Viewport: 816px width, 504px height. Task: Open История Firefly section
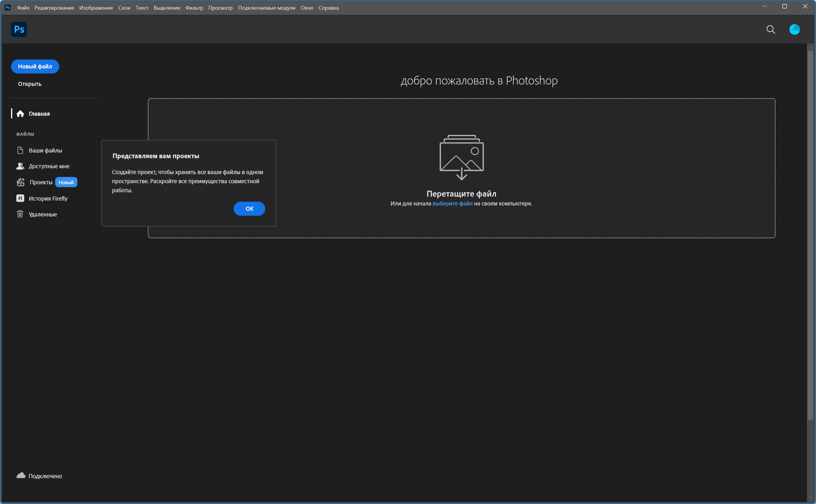click(x=48, y=198)
